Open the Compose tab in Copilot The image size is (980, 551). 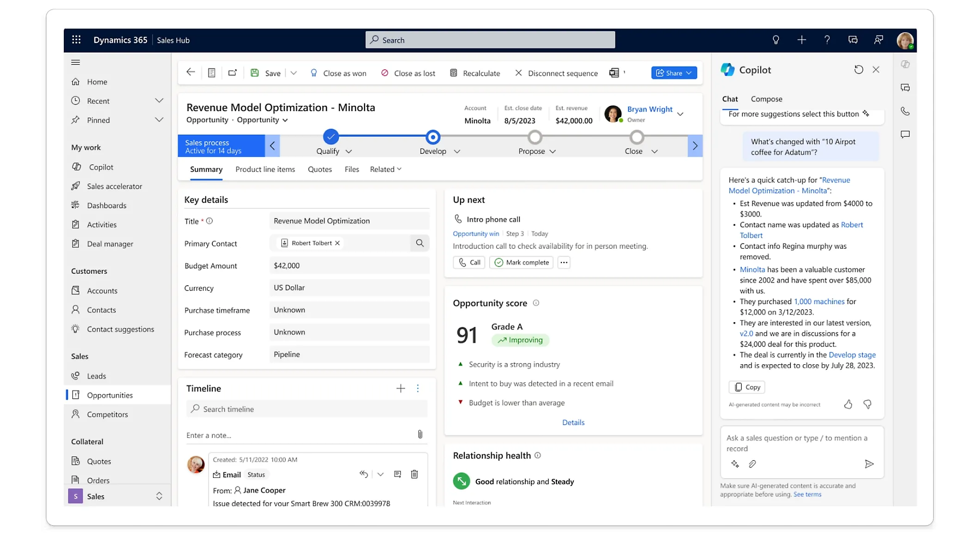766,98
